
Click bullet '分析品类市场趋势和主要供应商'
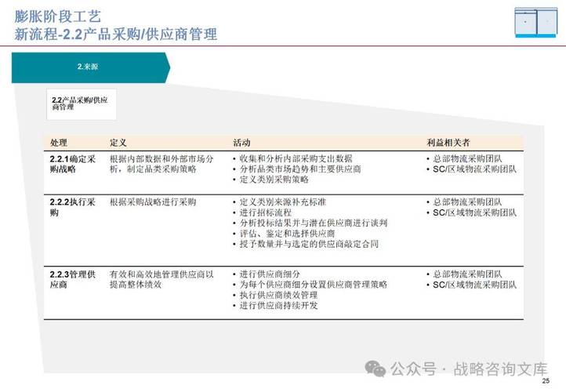click(300, 169)
